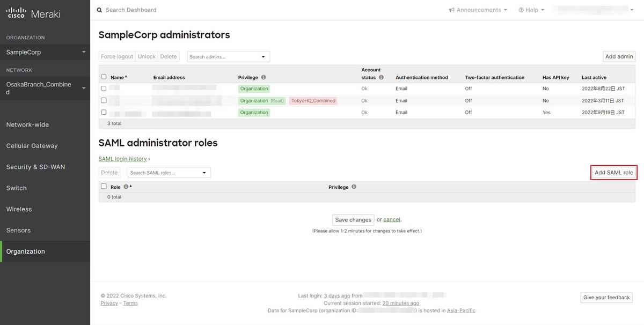Open the Terms link in footer
Screen dimensions: 644x325
(x=130, y=303)
